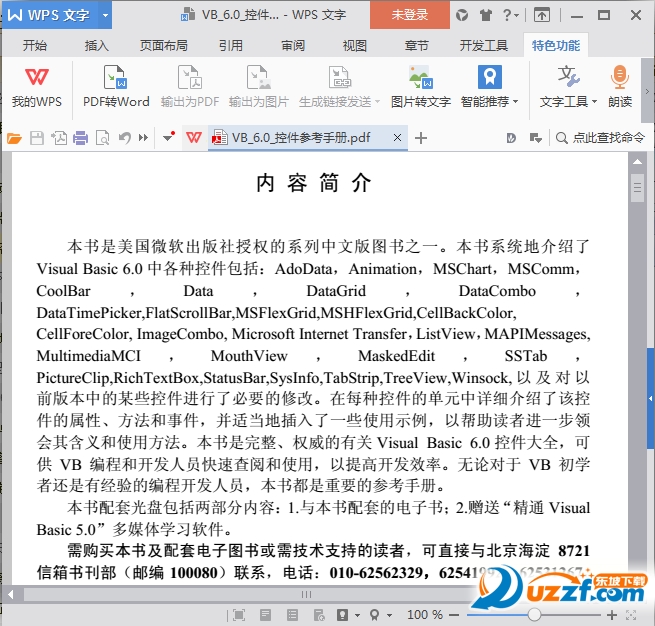Close VB_6.0_控件参考手册.pdf tab
Viewport: 655px width, 626px height.
[x=397, y=137]
